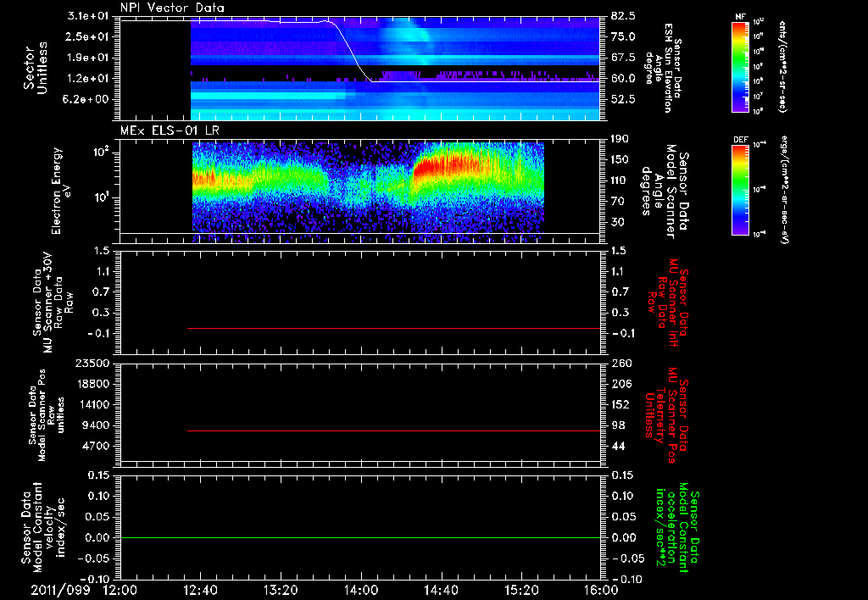Click the 12:00 time axis label
868x600 pixels.
tap(120, 590)
